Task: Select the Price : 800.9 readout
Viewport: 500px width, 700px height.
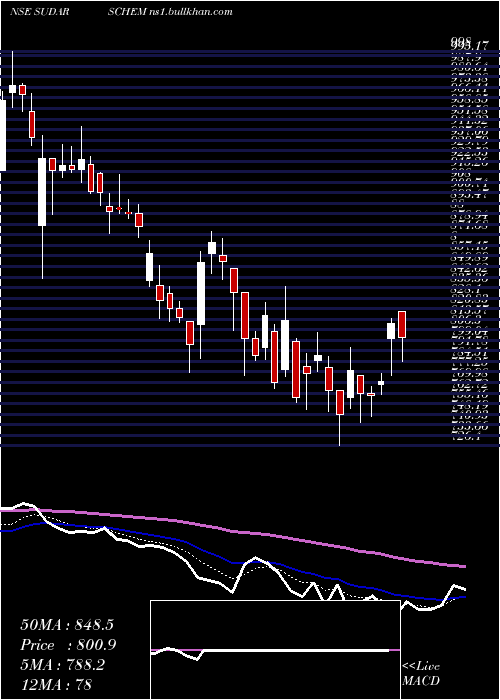Action: pyautogui.click(x=68, y=645)
